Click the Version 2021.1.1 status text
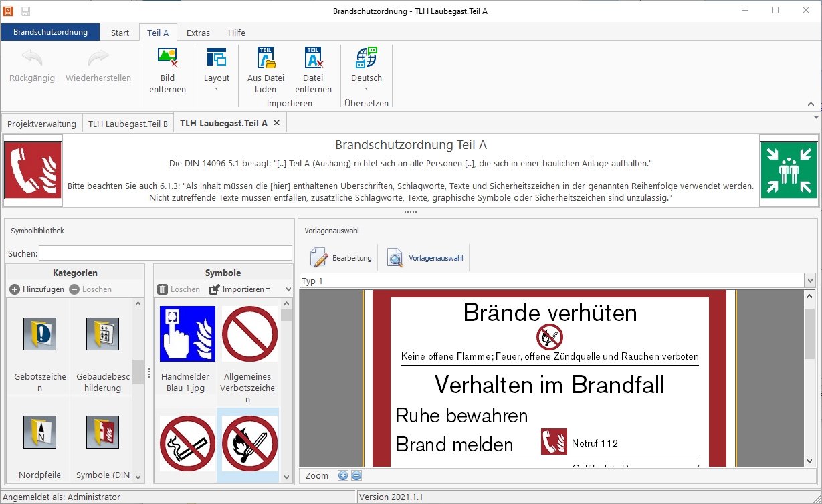This screenshot has height=504, width=822. (x=391, y=497)
